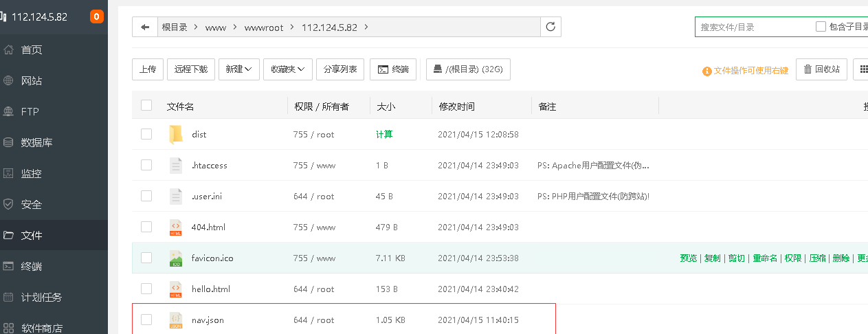The height and width of the screenshot is (334, 868).
Task: Click the .htaccess file icon
Action: pos(176,165)
